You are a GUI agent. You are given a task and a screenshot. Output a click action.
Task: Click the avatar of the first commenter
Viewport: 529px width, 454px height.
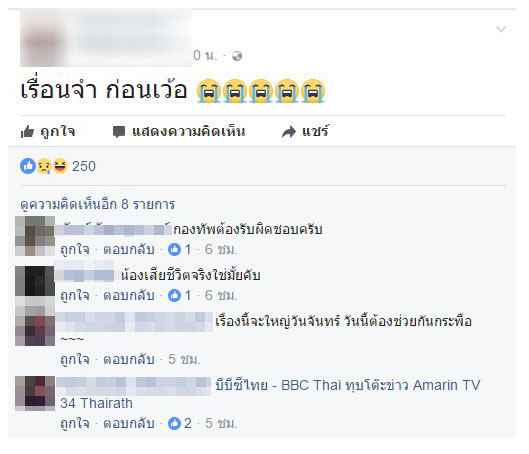click(35, 236)
